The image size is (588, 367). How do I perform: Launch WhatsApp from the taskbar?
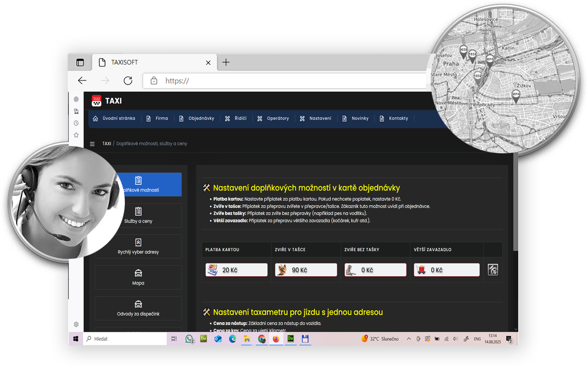[x=189, y=339]
